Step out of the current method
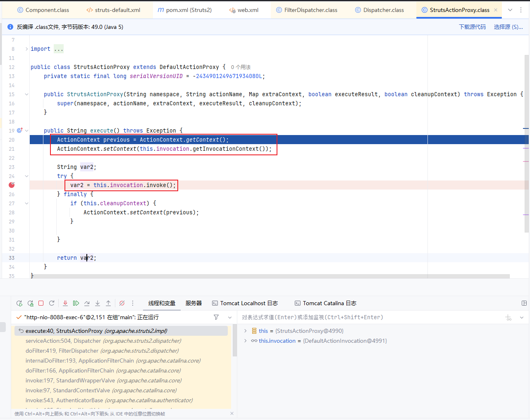The image size is (530, 420). (x=108, y=303)
